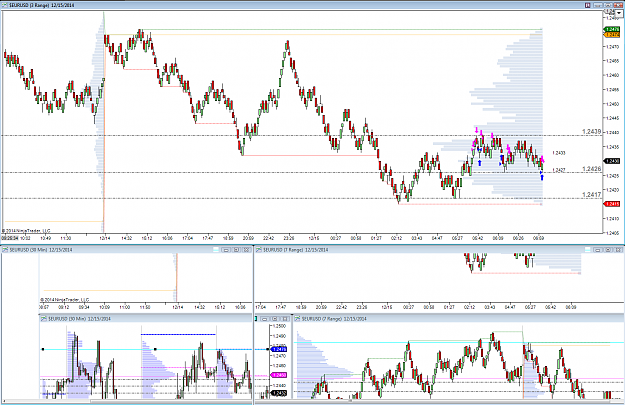Click the horizontal scrollbar below the 12/13 30 Min chart
The image size is (625, 405).
click(x=126, y=401)
